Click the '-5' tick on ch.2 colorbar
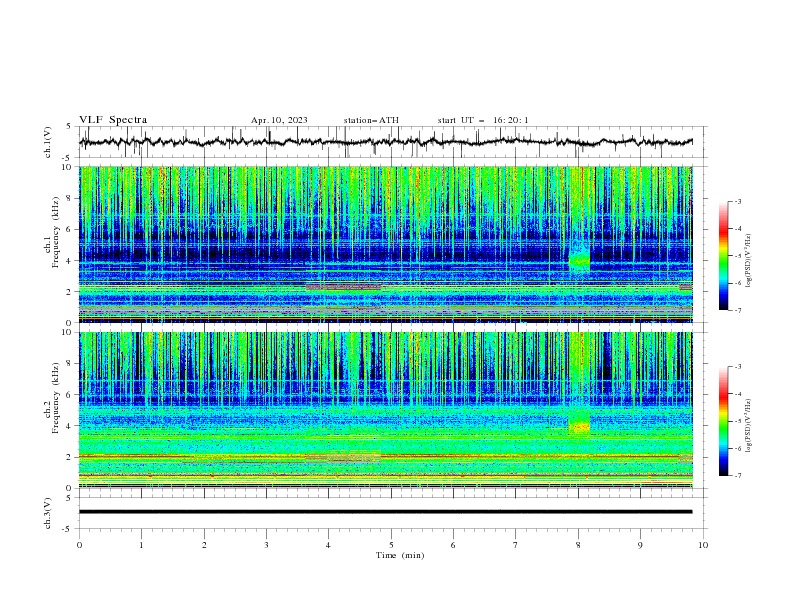792x612 pixels. (738, 421)
